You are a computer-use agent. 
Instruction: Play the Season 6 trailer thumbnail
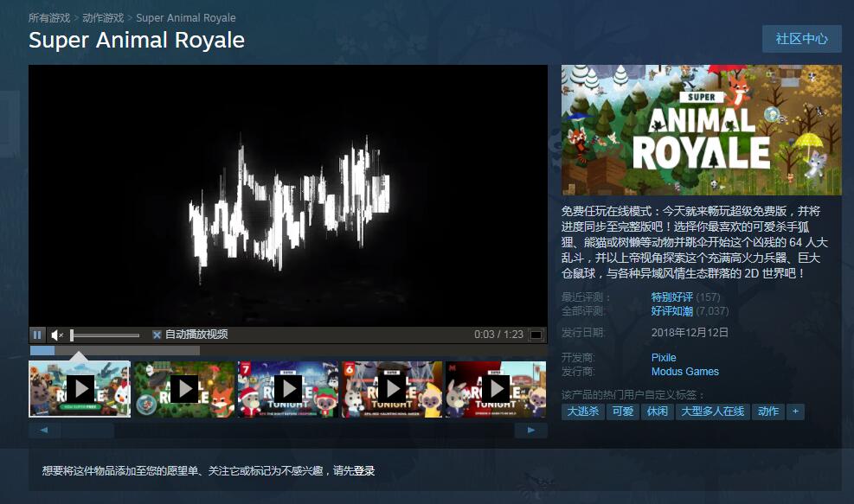coord(392,389)
